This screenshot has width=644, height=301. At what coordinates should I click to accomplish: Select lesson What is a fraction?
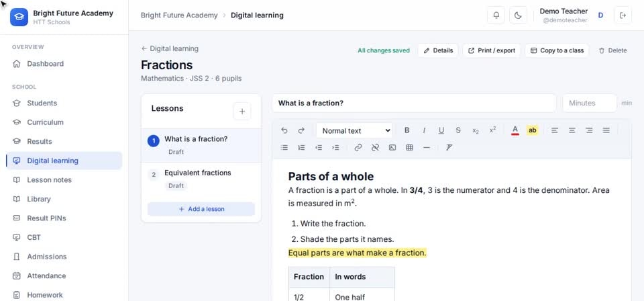(x=201, y=145)
